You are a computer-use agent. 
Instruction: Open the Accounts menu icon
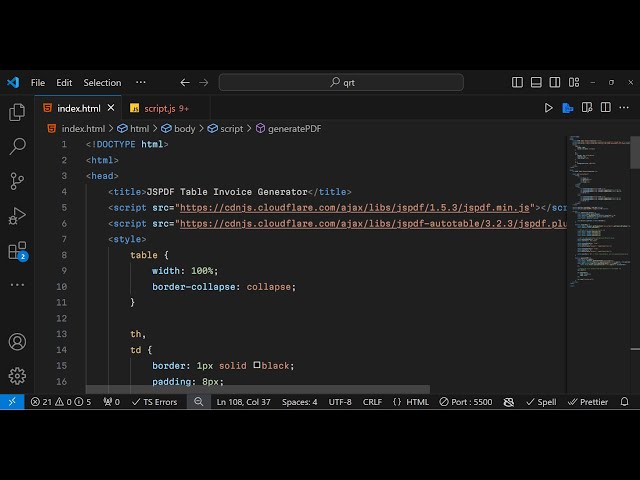click(17, 342)
